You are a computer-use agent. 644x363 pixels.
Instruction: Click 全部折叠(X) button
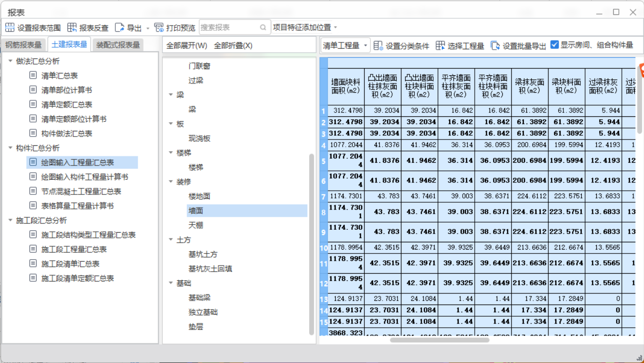[233, 45]
